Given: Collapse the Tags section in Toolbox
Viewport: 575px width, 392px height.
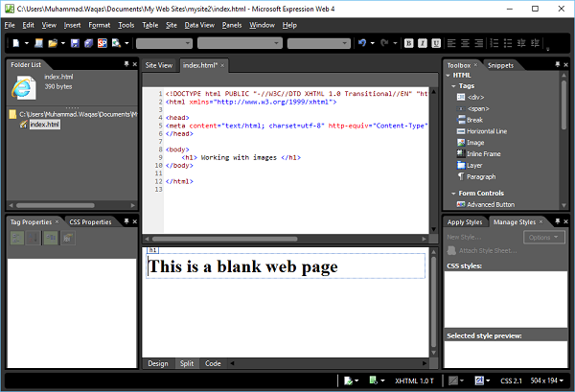Looking at the screenshot, I should point(453,86).
